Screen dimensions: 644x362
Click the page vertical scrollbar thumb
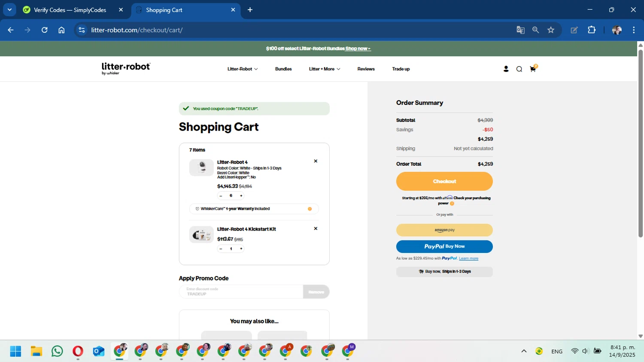pos(641,143)
